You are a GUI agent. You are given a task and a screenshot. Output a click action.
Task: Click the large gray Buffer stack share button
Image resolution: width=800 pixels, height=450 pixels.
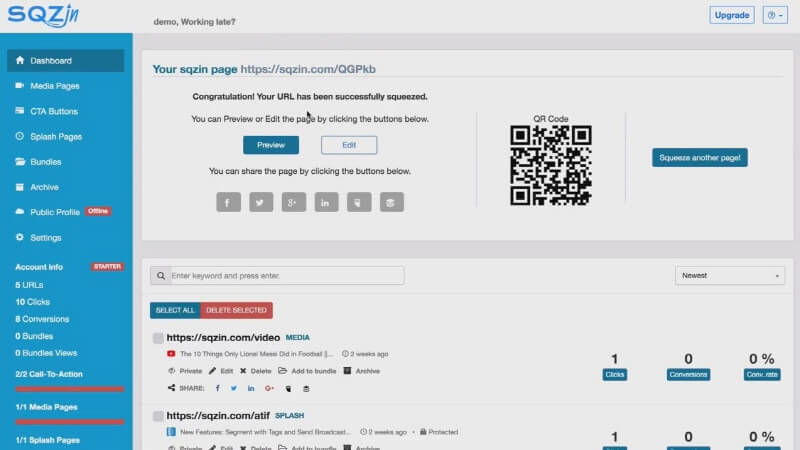tap(391, 202)
